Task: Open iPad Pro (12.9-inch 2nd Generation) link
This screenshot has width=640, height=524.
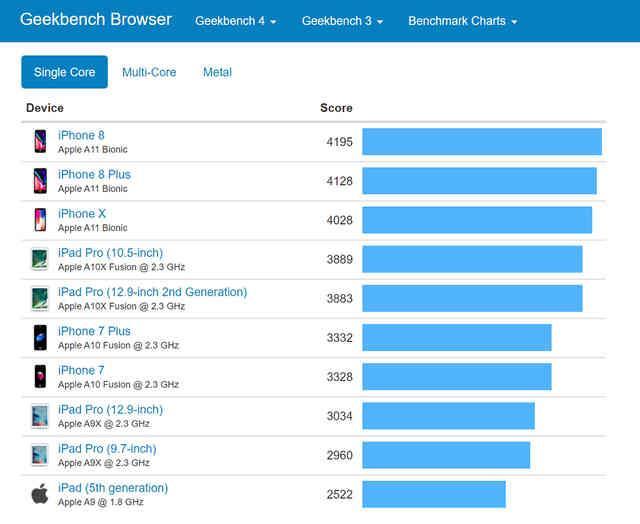Action: pyautogui.click(x=152, y=292)
